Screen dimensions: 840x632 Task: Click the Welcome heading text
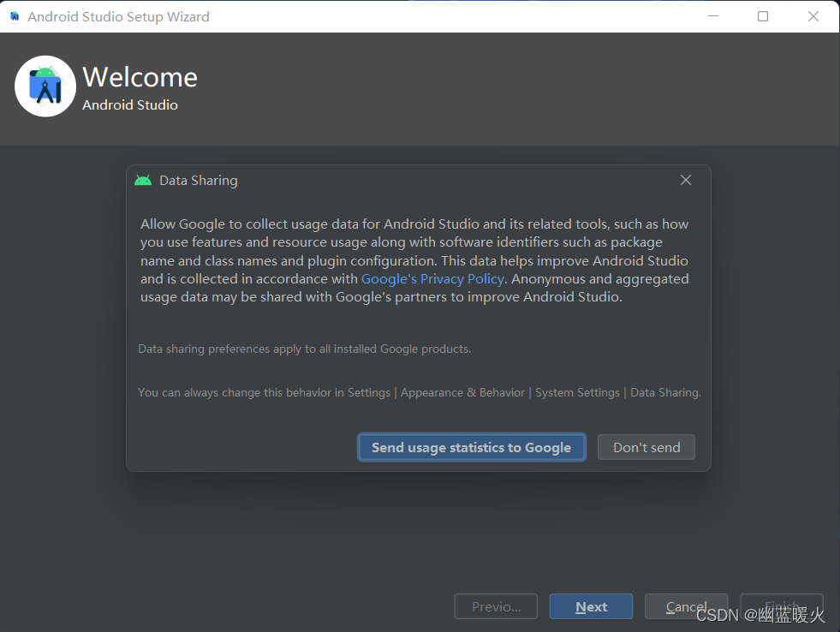tap(140, 77)
